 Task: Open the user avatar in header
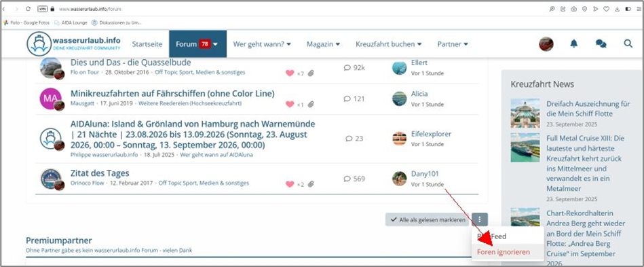coord(546,44)
